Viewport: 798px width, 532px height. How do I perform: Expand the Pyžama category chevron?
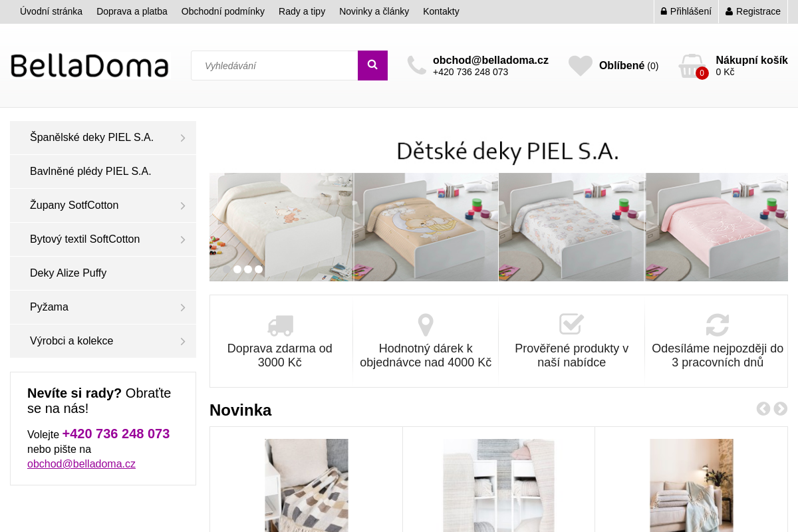(x=182, y=308)
